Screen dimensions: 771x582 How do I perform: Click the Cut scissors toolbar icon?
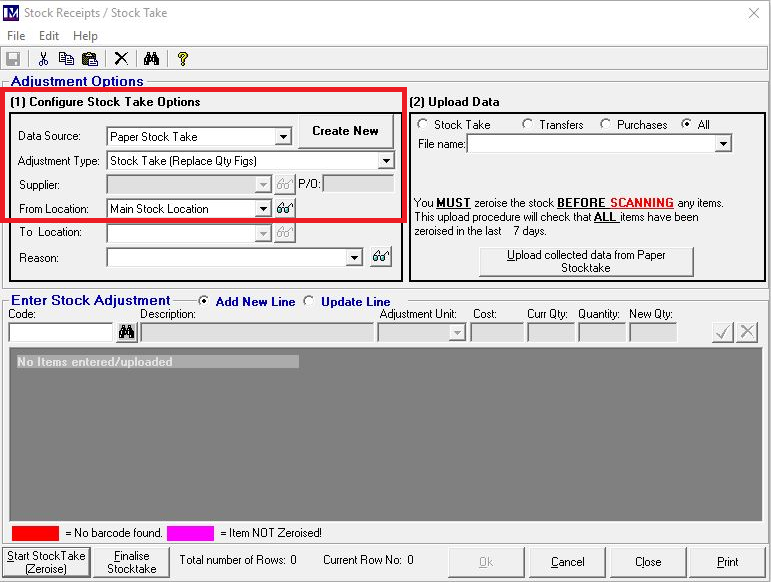point(43,59)
